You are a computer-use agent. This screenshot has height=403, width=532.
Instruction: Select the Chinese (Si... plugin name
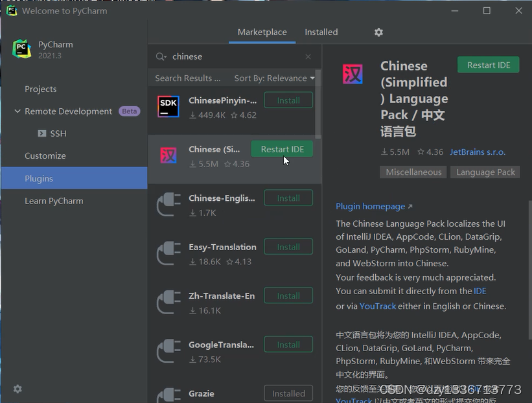click(x=214, y=149)
